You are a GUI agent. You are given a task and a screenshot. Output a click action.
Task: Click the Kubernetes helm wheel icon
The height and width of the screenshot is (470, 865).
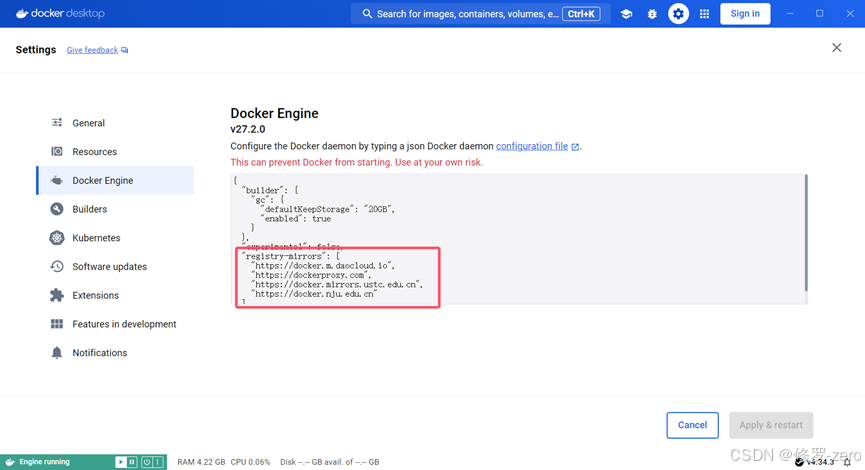tap(57, 238)
